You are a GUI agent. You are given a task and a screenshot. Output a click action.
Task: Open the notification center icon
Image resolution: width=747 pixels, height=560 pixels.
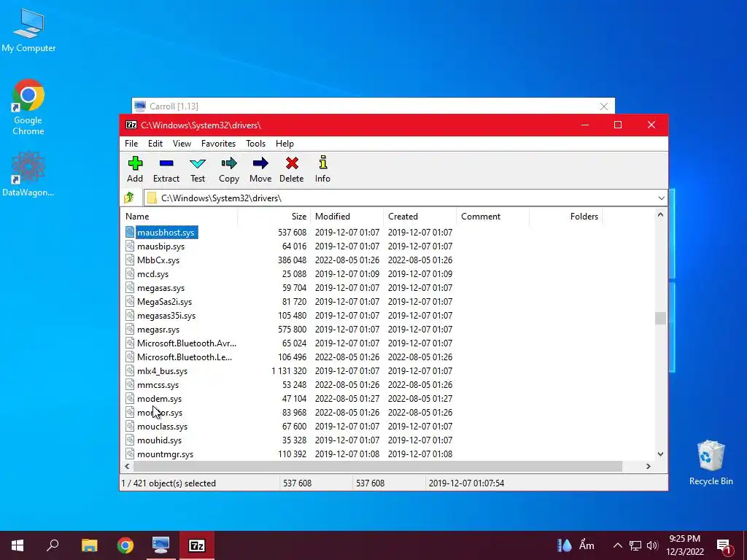coord(724,546)
